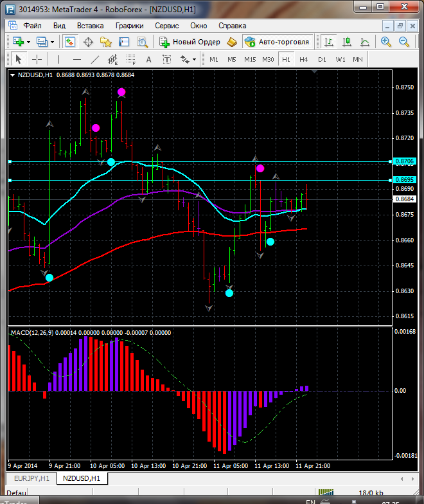The height and width of the screenshot is (504, 424).
Task: Switch chart to bar chart mode
Action: pos(329,42)
